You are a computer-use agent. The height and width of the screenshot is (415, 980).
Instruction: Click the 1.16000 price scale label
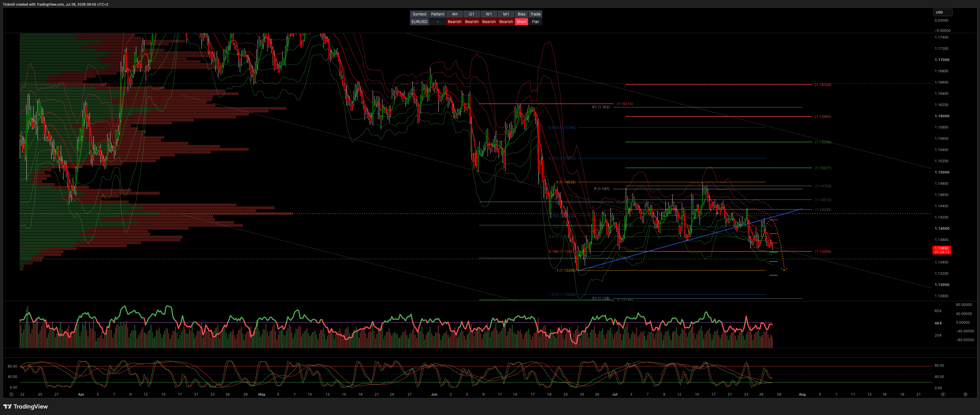pos(942,116)
